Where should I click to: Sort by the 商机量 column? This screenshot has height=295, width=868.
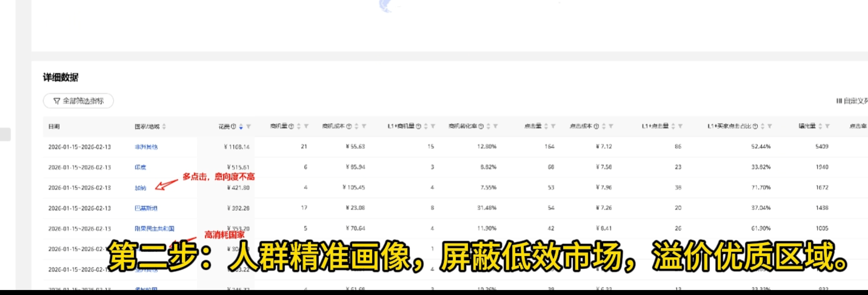299,126
